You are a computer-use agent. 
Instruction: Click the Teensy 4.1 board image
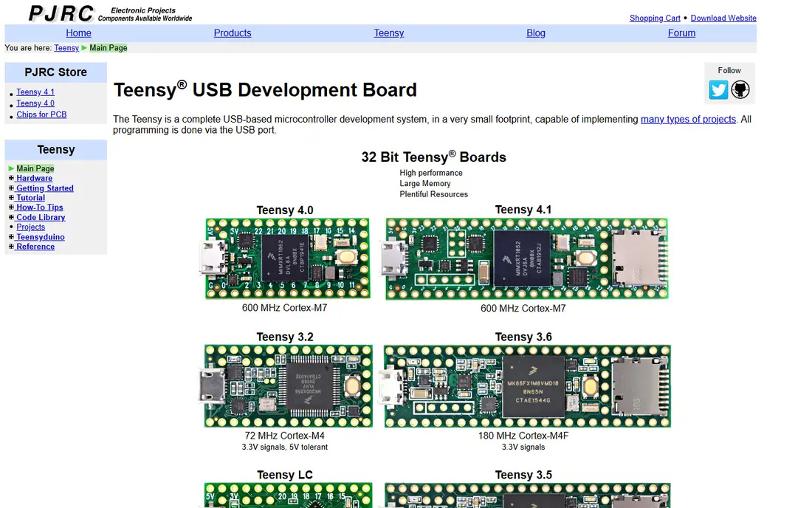click(x=525, y=258)
